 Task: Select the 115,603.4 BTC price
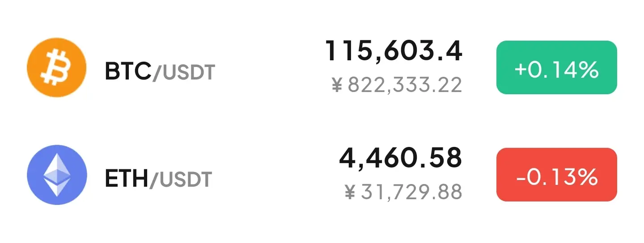pos(393,51)
